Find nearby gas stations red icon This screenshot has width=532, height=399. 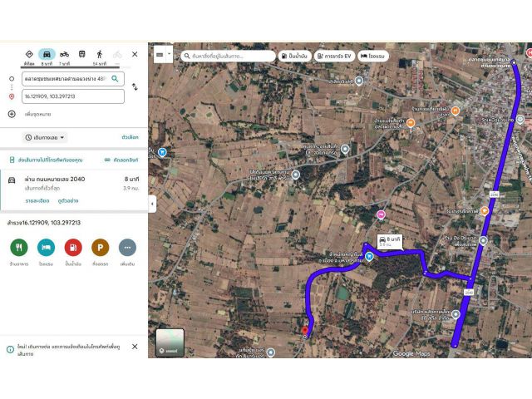pyautogui.click(x=73, y=248)
